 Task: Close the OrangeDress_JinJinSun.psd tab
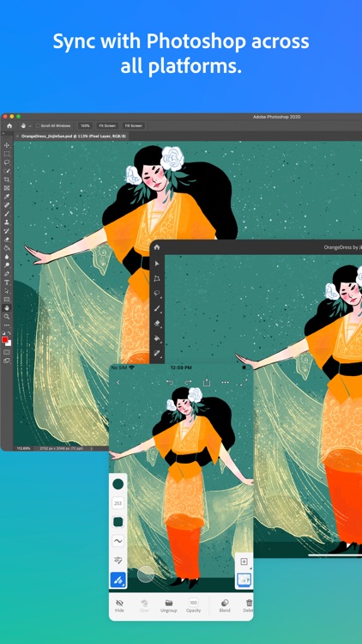click(x=17, y=136)
